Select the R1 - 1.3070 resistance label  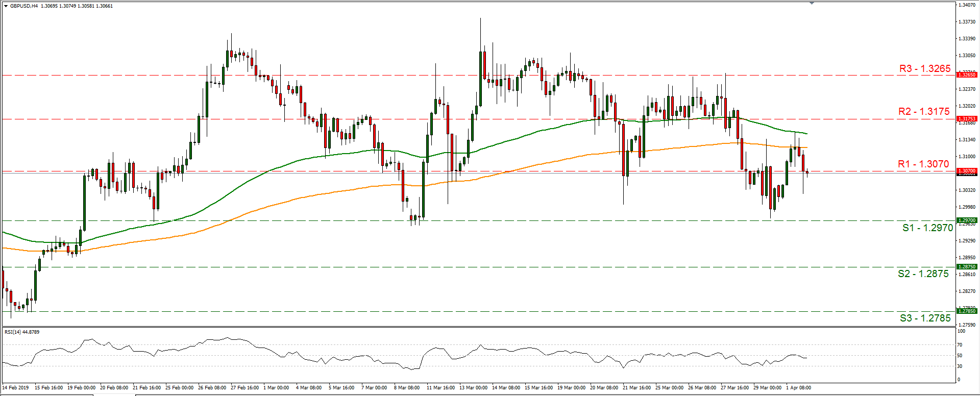(923, 164)
